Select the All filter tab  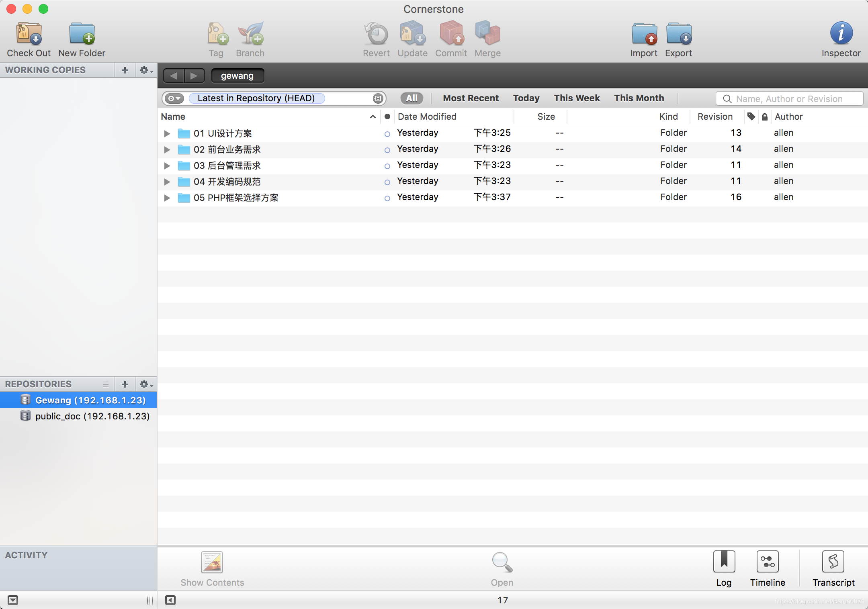tap(411, 98)
